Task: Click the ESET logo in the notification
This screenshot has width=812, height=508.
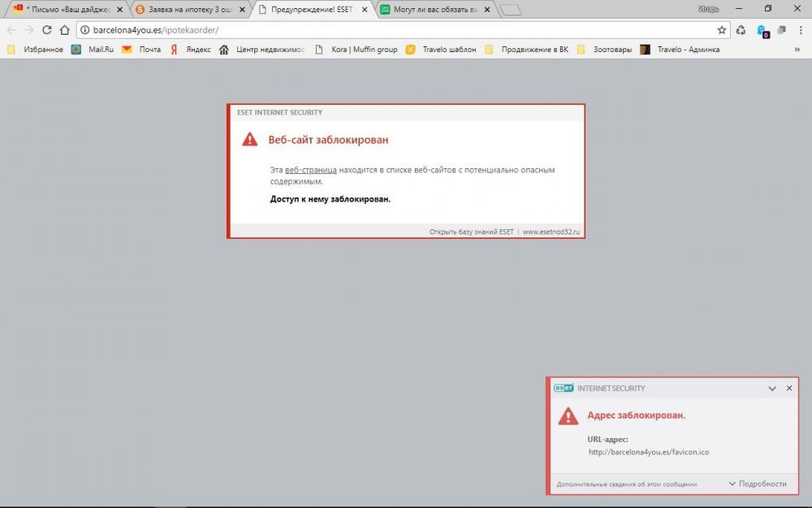Action: 564,388
